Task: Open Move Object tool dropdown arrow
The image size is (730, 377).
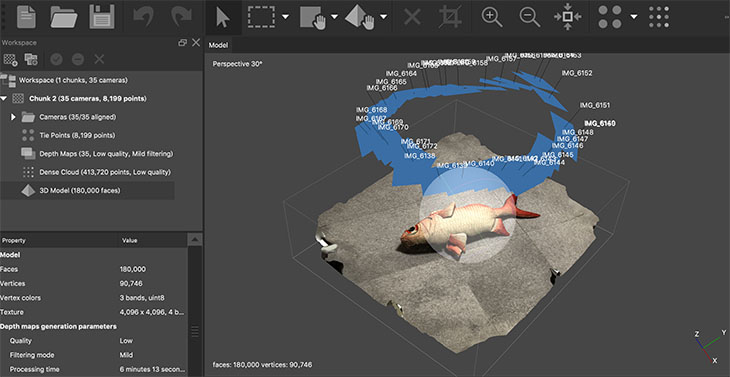Action: [383, 17]
